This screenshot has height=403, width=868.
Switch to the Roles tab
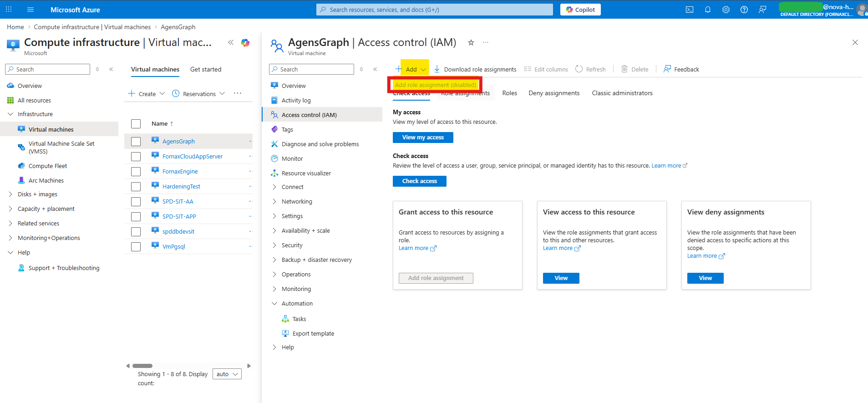click(509, 93)
